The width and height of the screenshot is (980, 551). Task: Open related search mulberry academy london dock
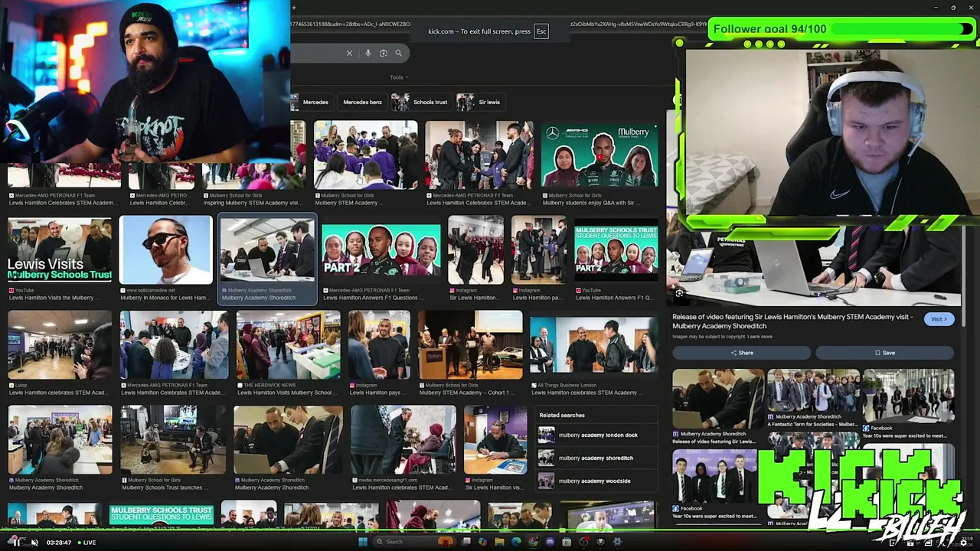coord(597,435)
